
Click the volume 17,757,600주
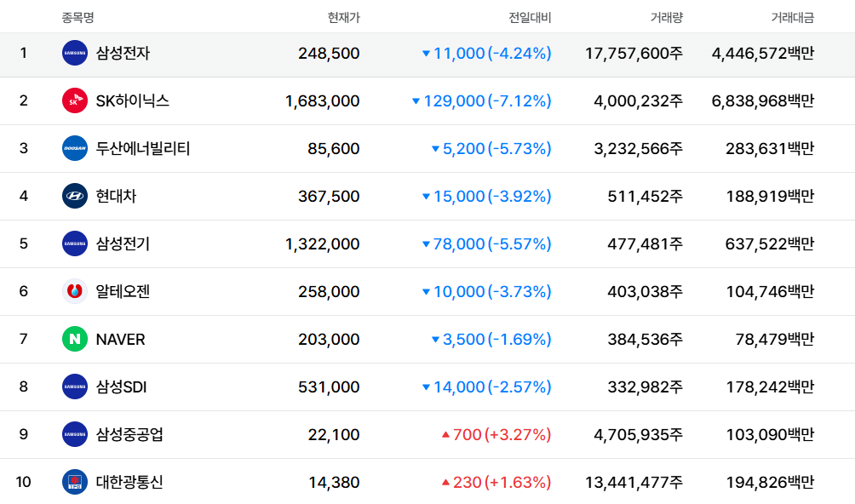(x=634, y=54)
